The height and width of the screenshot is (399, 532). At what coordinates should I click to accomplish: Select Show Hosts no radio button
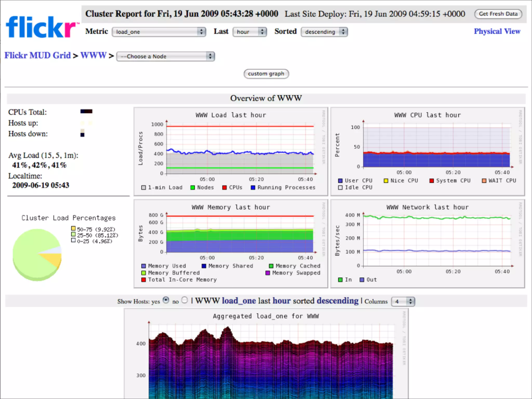tap(184, 300)
